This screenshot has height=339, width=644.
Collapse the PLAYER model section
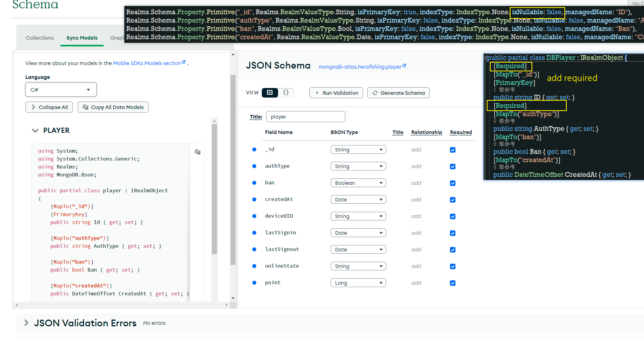[35, 130]
